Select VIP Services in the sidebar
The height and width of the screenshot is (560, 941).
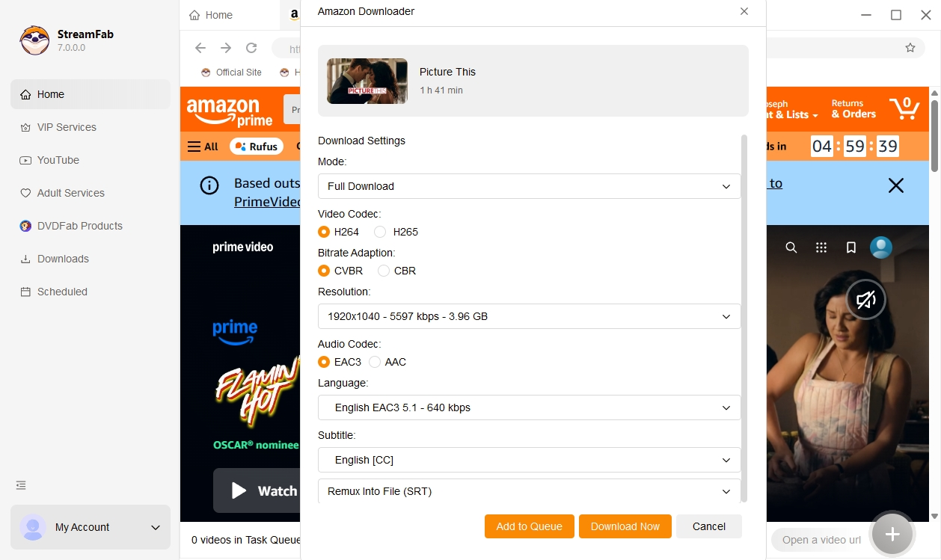pyautogui.click(x=67, y=127)
